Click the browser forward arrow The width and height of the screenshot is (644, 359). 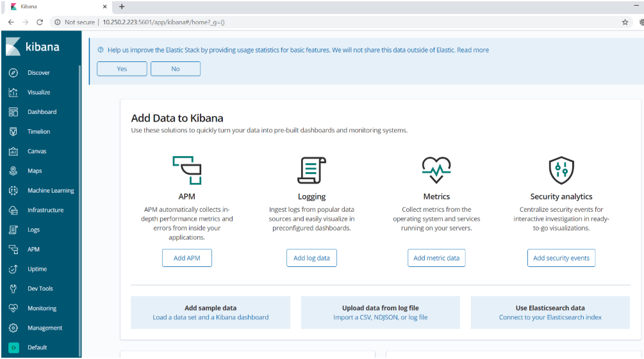26,22
